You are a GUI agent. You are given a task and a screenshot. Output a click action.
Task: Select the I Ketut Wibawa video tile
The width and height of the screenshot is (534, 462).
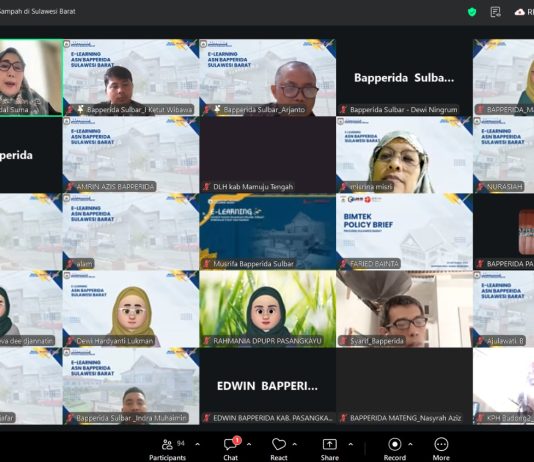131,78
